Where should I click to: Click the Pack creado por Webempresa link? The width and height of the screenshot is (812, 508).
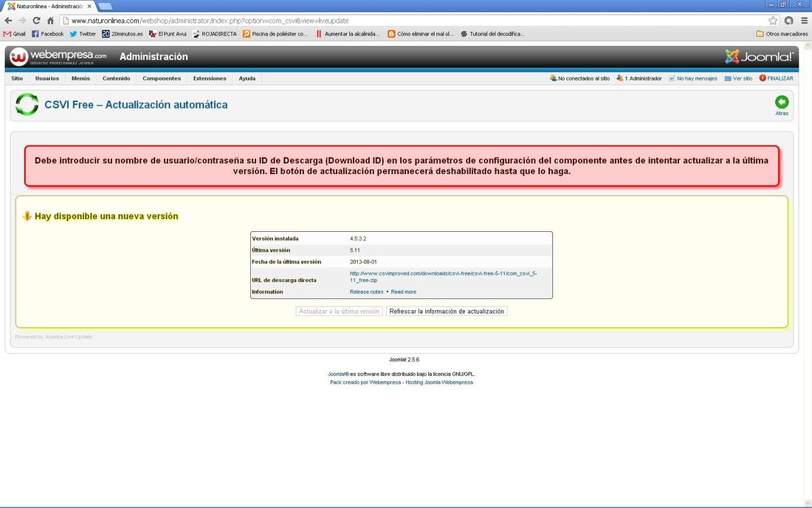click(365, 382)
